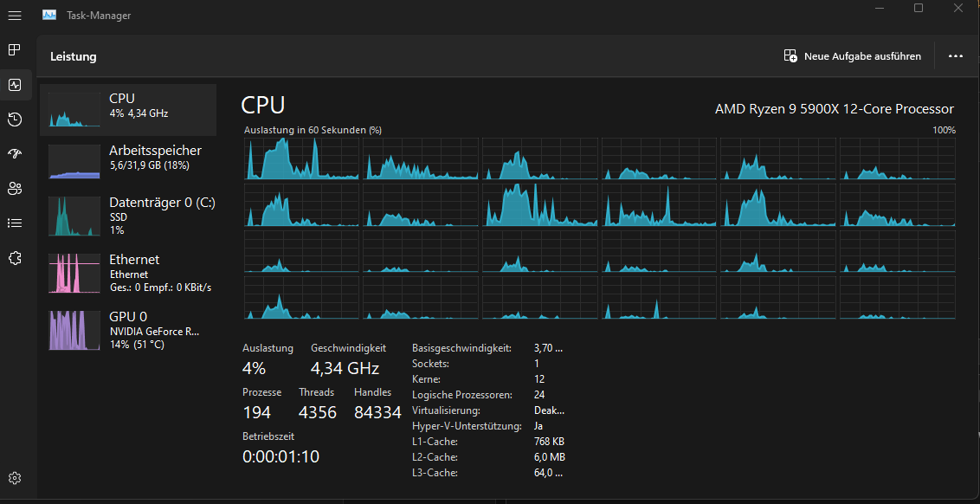Open the Startup apps icon in sidebar
This screenshot has width=980, height=504.
(15, 154)
